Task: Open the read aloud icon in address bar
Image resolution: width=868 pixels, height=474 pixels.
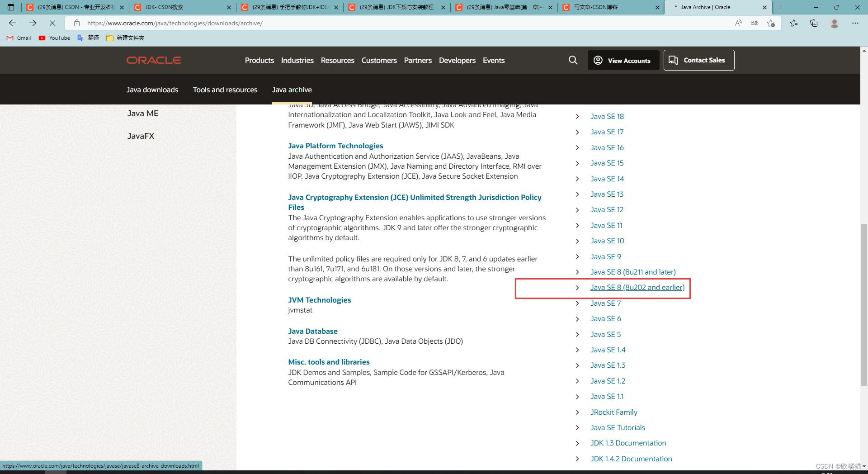Action: coord(738,23)
